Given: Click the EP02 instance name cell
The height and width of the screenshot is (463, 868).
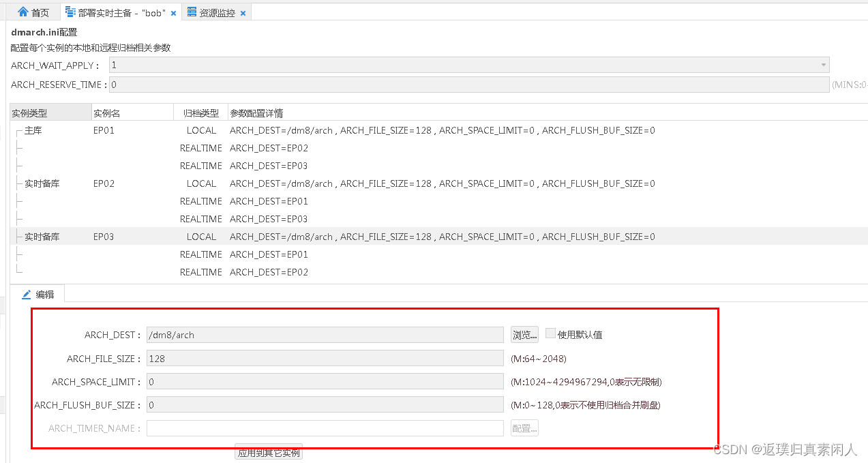Looking at the screenshot, I should click(104, 183).
